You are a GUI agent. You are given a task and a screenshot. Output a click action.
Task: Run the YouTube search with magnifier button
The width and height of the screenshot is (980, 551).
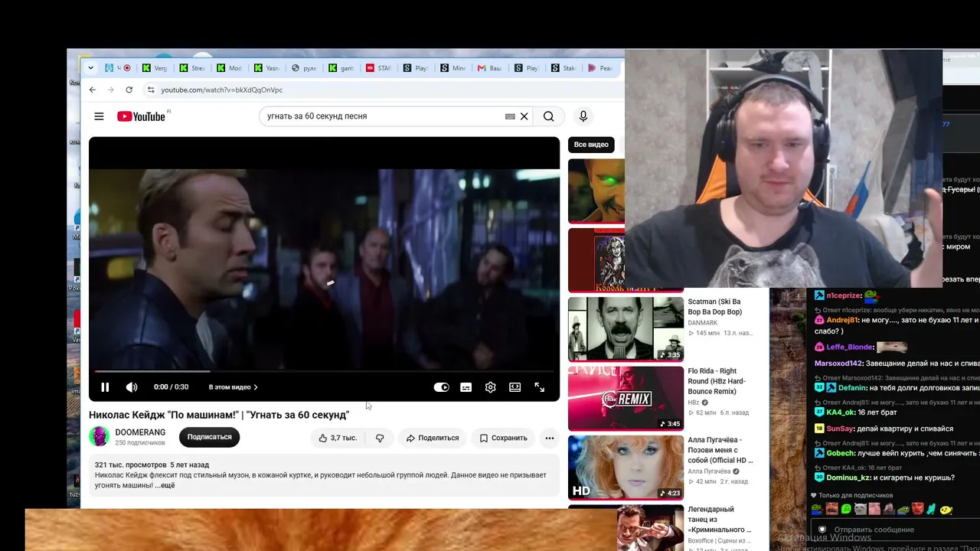click(549, 116)
